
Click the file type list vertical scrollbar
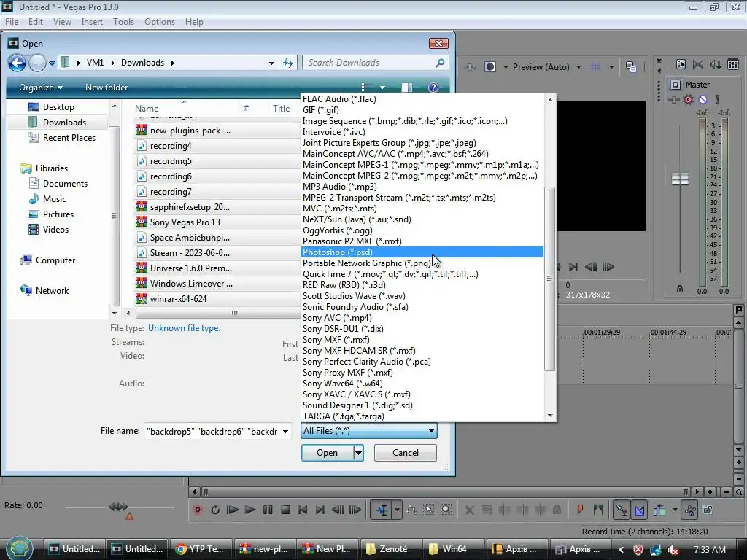(550, 279)
